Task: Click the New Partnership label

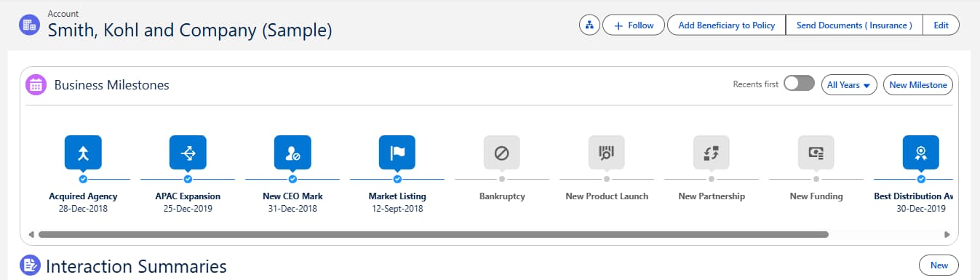Action: [x=712, y=196]
